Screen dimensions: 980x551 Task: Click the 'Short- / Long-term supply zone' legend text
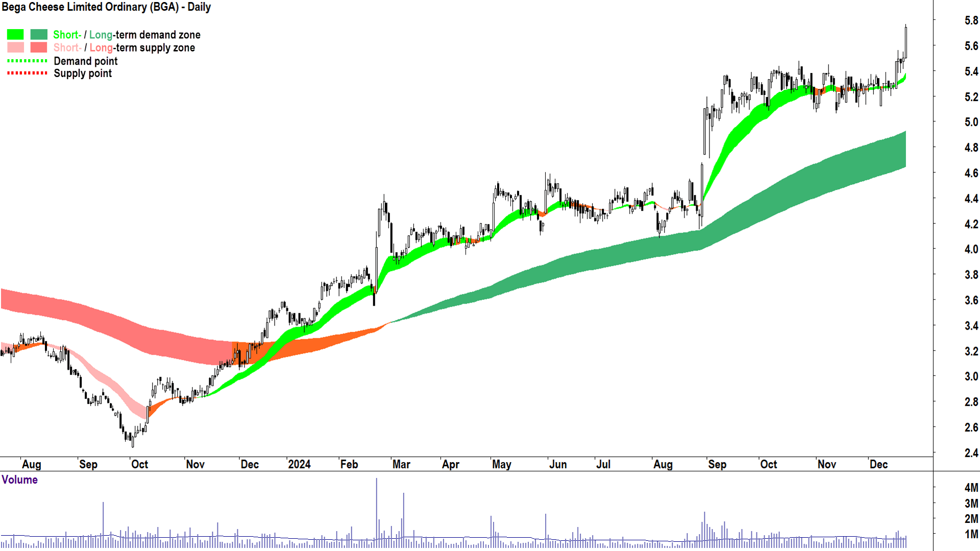(x=124, y=47)
